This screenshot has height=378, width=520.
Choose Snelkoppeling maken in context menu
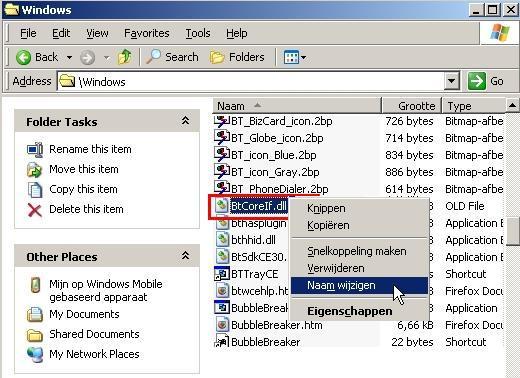click(359, 251)
